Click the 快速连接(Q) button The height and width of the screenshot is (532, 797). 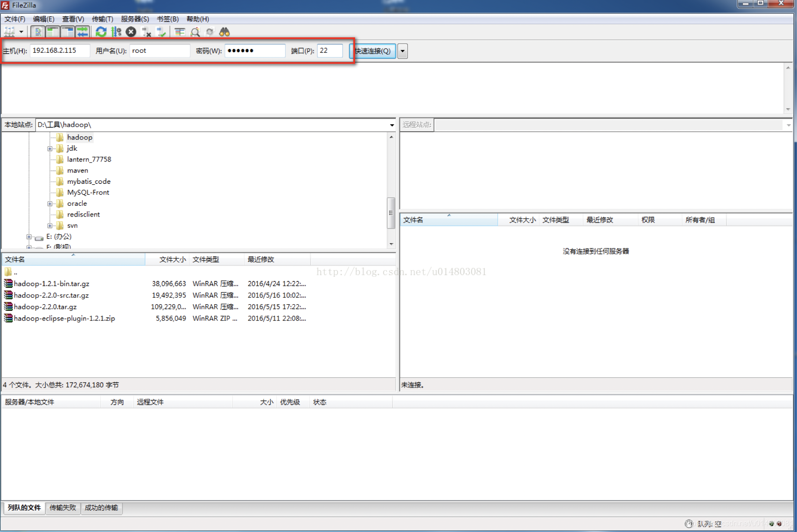tap(373, 51)
